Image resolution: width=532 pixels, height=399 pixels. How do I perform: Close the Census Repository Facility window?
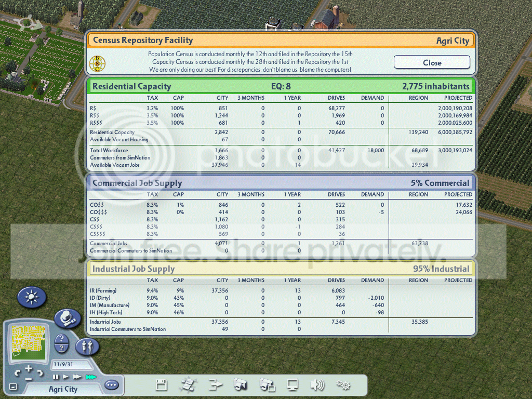(432, 62)
